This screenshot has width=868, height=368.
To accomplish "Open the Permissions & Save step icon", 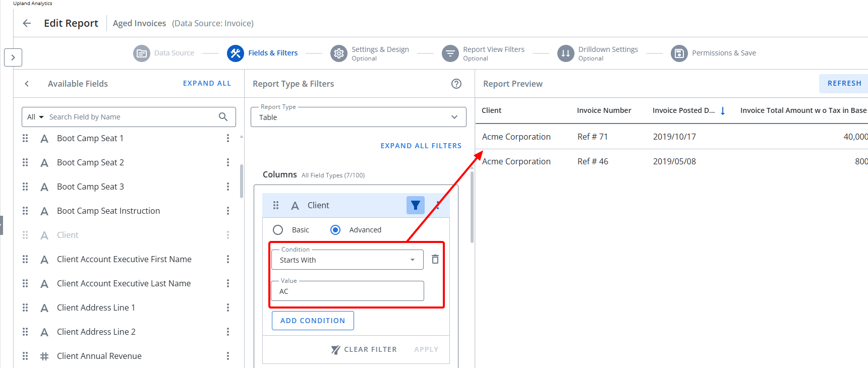I will pos(679,53).
